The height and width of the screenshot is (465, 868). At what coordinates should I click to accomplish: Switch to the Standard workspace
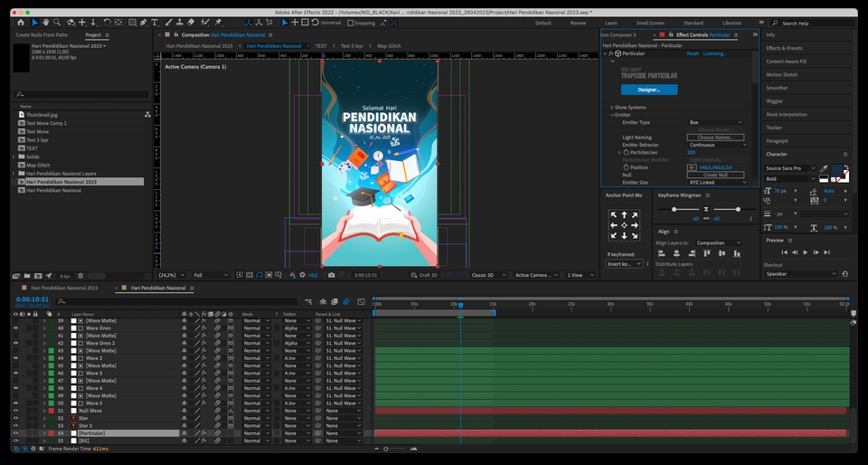click(693, 24)
